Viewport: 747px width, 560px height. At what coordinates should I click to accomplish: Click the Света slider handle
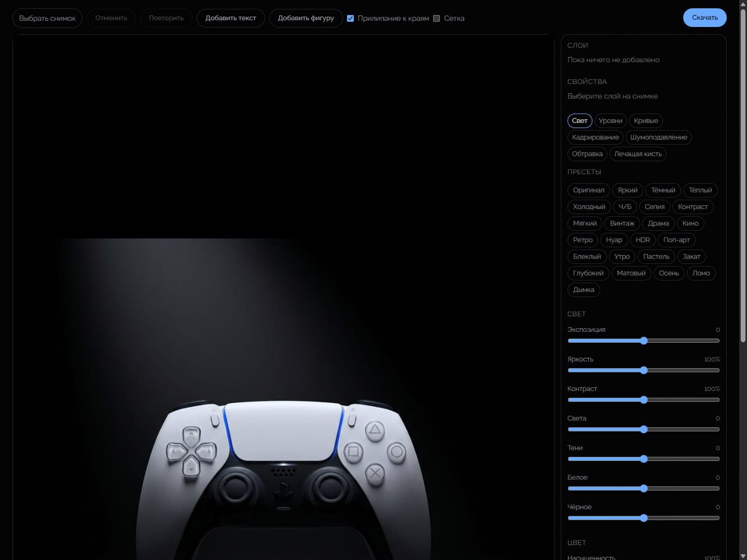tap(644, 429)
